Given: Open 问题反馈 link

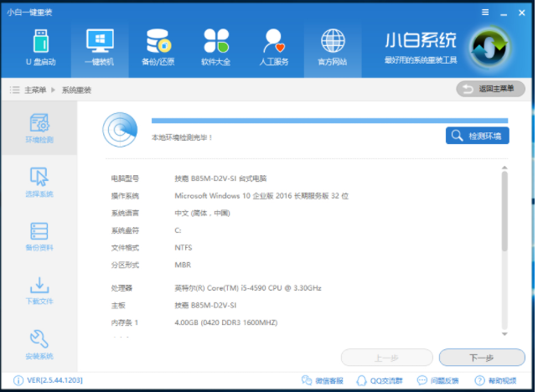Looking at the screenshot, I should (x=437, y=380).
